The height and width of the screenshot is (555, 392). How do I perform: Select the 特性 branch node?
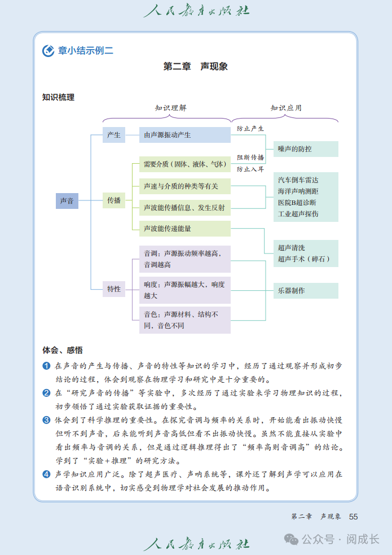click(114, 289)
